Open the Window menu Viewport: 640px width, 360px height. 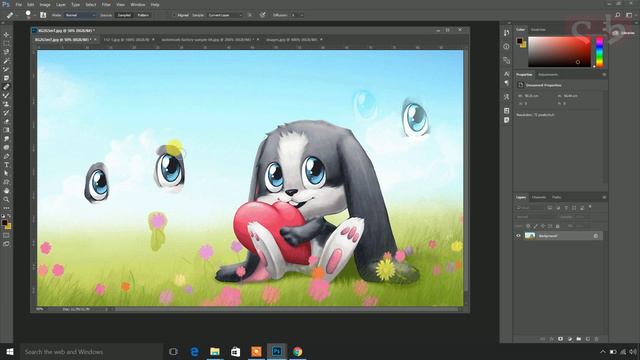(x=138, y=4)
